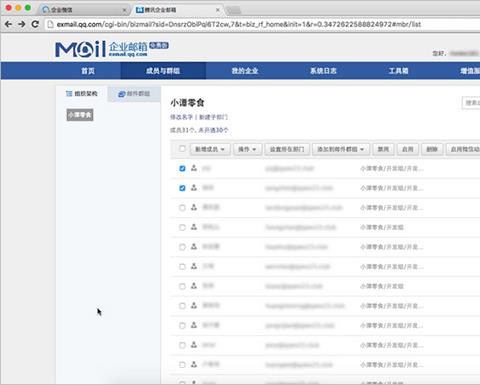This screenshot has width=480, height=385.
Task: Switch to the 组织架构 tab
Action: point(82,94)
